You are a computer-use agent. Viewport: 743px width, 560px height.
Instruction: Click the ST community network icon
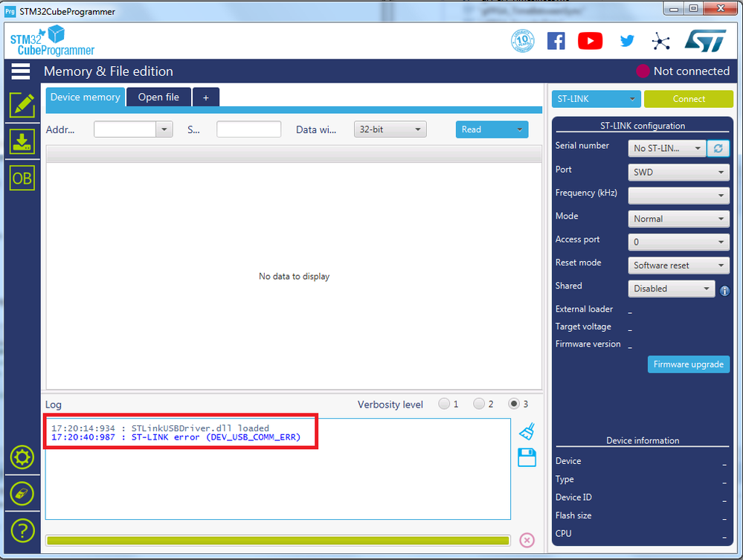click(660, 41)
